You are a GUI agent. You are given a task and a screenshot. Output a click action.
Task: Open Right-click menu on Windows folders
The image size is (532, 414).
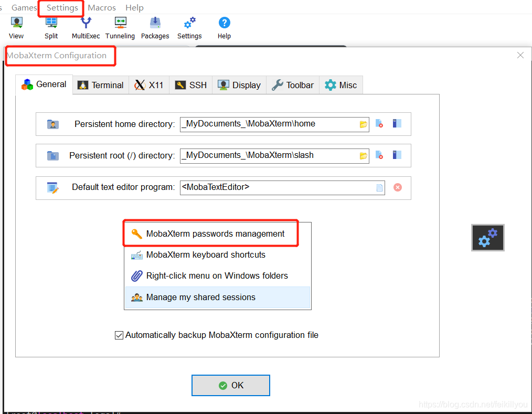(218, 276)
